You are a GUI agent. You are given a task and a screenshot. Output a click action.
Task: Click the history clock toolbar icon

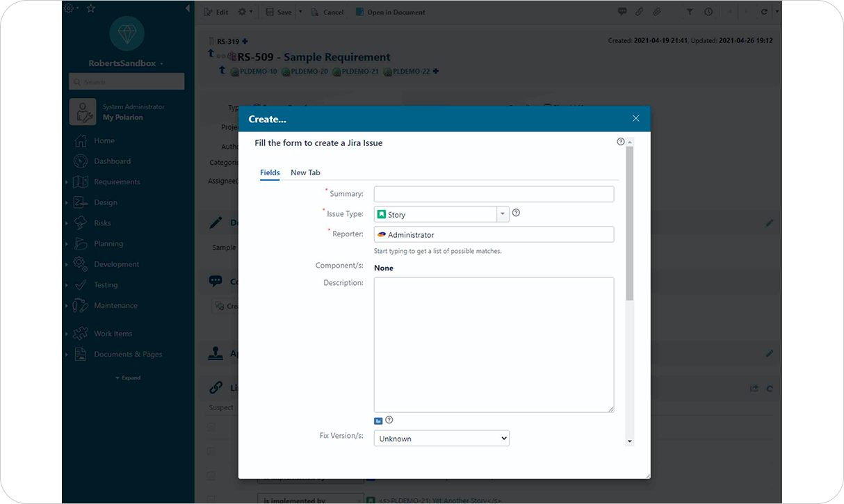point(708,12)
